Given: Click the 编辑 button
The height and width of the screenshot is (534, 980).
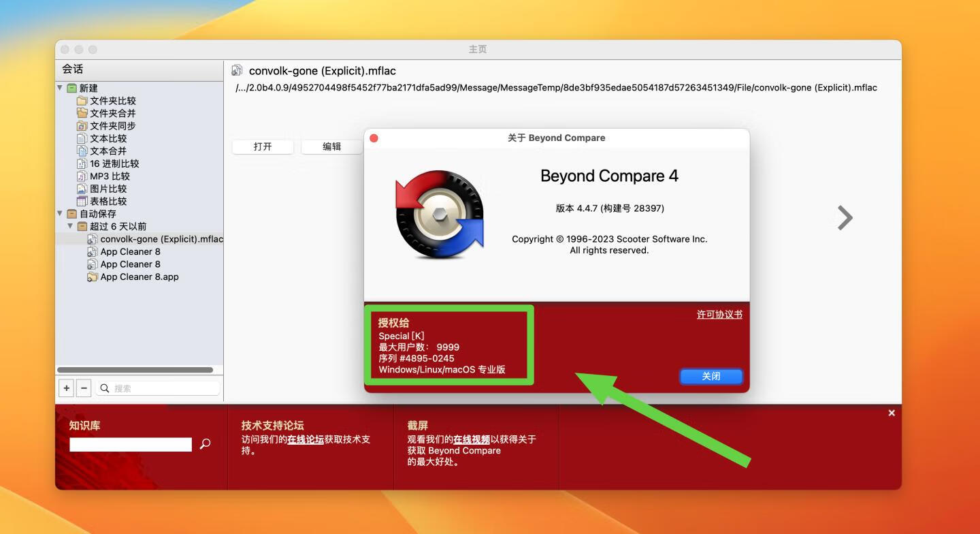Looking at the screenshot, I should click(x=331, y=146).
